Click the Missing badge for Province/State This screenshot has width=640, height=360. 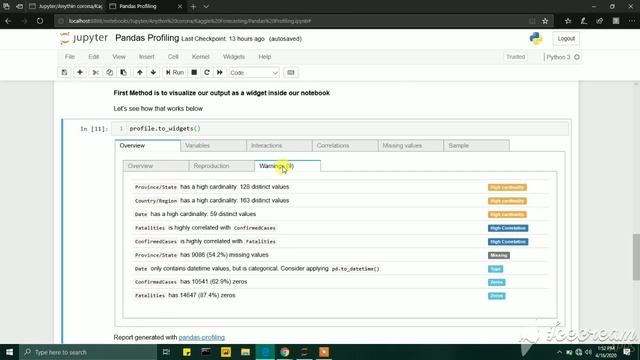point(499,255)
